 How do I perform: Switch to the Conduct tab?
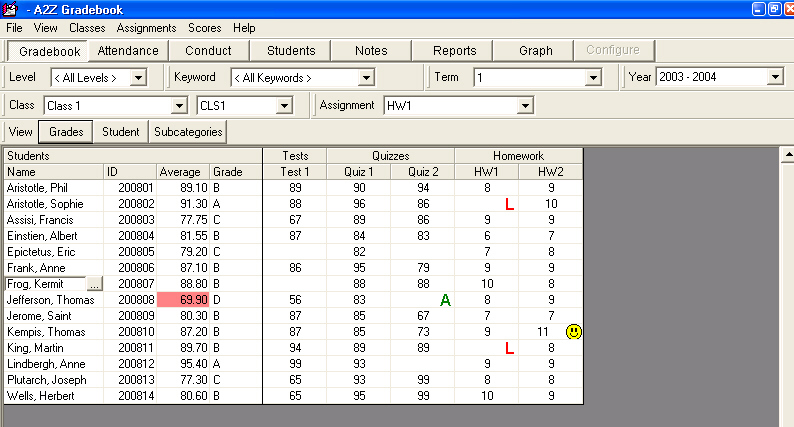click(x=209, y=51)
